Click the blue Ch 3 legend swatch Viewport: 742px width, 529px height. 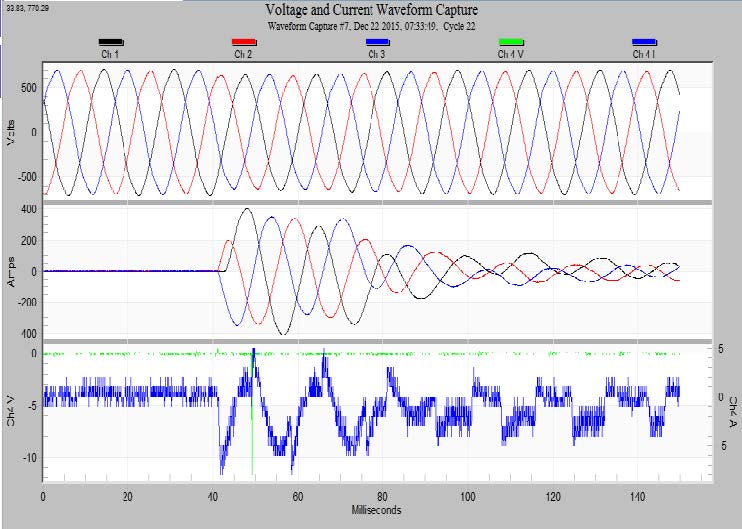point(377,43)
